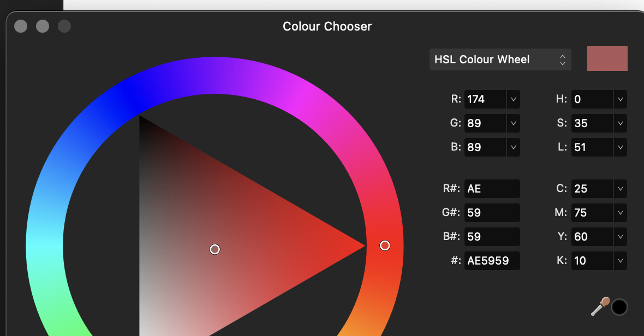Pick a colour with the eyedropper tool
Image resolution: width=644 pixels, height=336 pixels.
click(599, 307)
